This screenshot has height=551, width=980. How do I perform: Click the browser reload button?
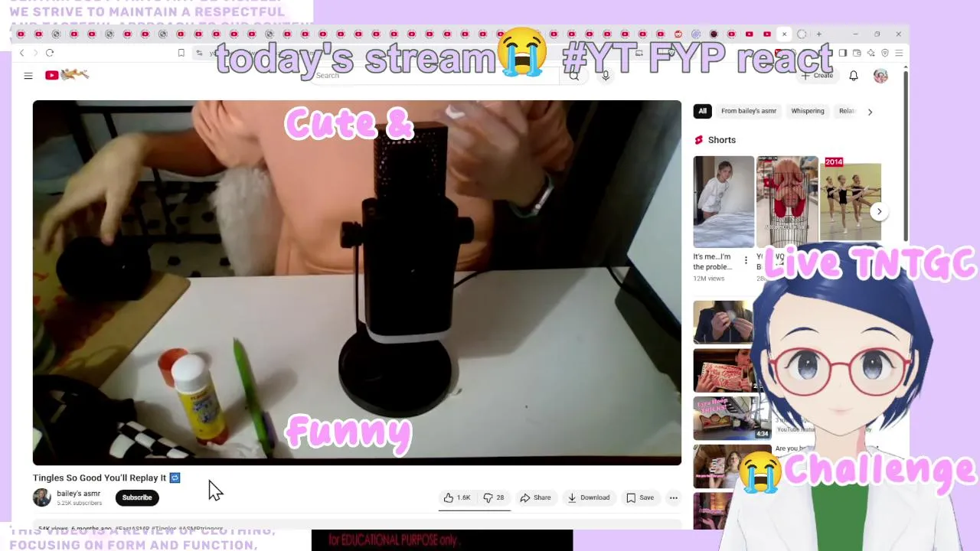tap(50, 53)
